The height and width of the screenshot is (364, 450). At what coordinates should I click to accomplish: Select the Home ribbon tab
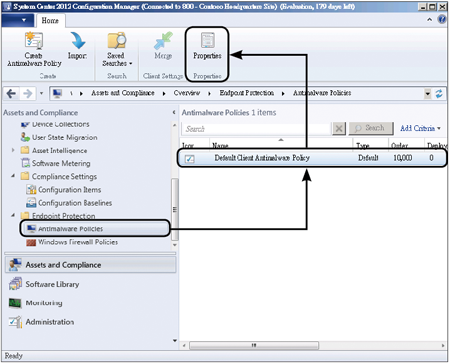tap(50, 21)
